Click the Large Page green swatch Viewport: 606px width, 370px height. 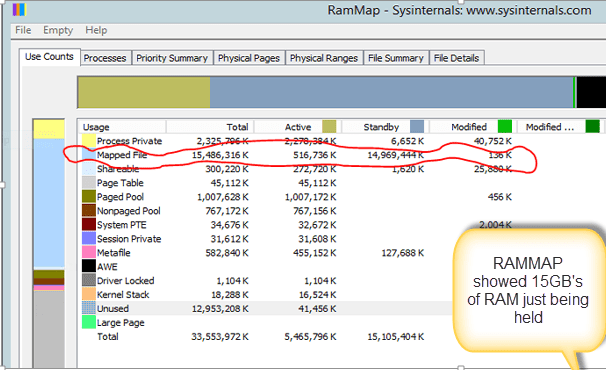[89, 322]
